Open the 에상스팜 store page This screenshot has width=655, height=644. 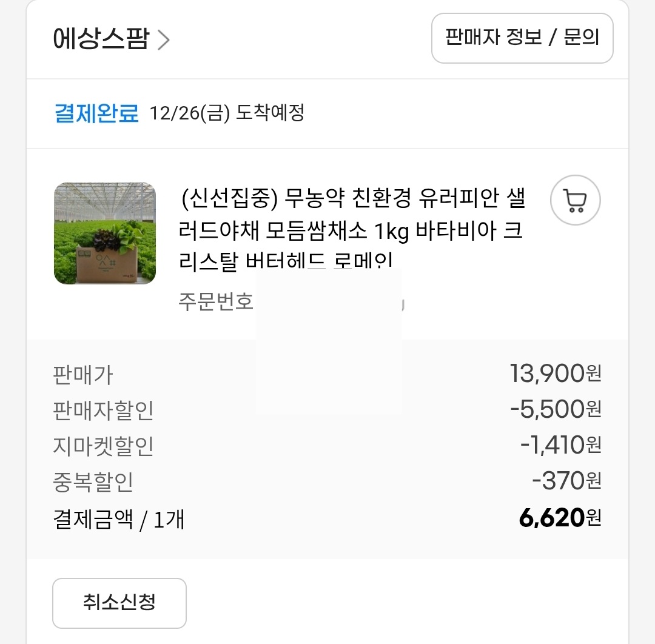click(x=101, y=39)
